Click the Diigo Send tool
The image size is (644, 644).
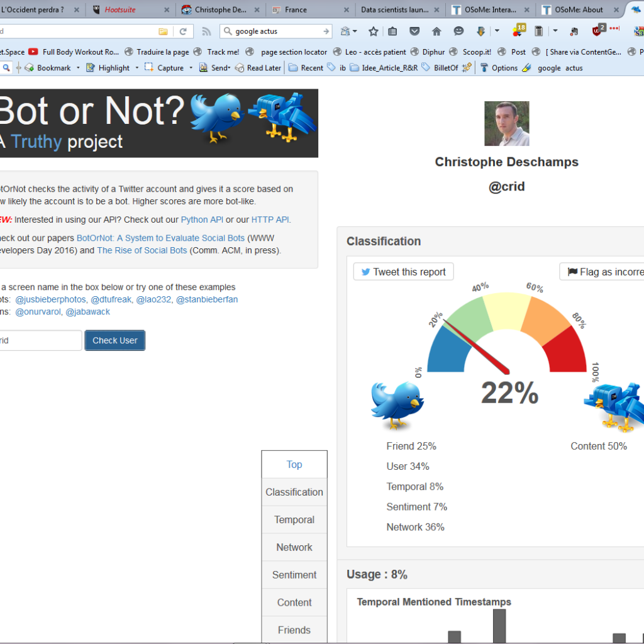[x=214, y=68]
